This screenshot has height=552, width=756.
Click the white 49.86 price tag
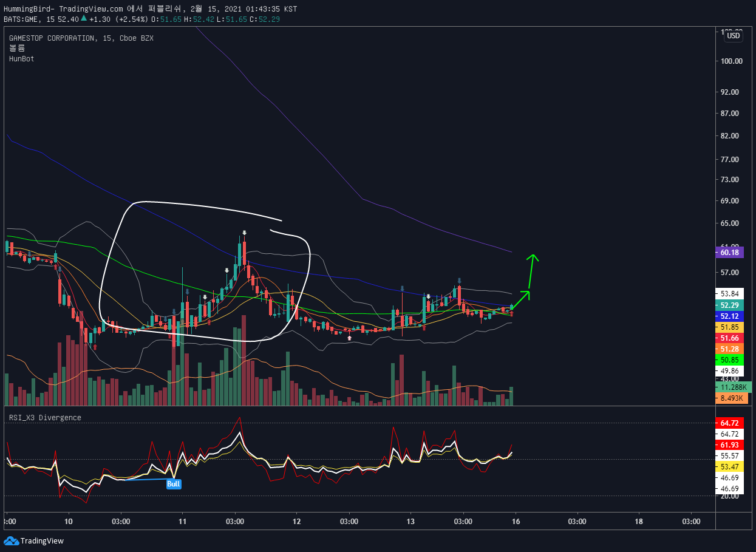click(730, 370)
